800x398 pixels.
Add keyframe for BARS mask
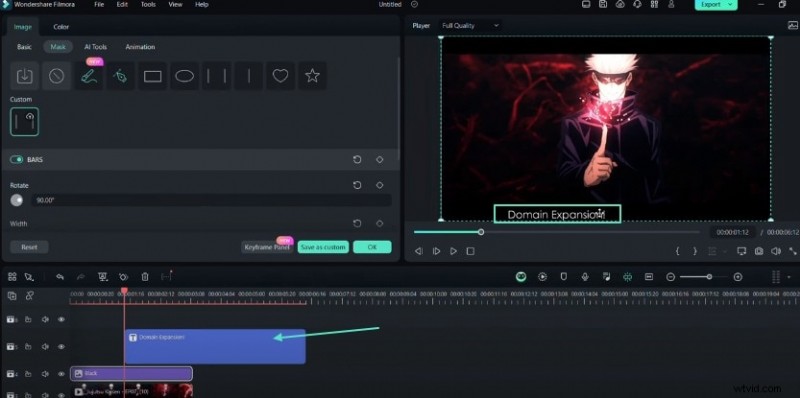pyautogui.click(x=380, y=159)
